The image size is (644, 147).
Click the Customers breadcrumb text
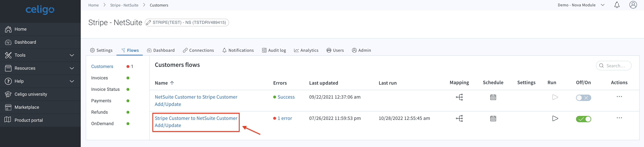pos(159,5)
